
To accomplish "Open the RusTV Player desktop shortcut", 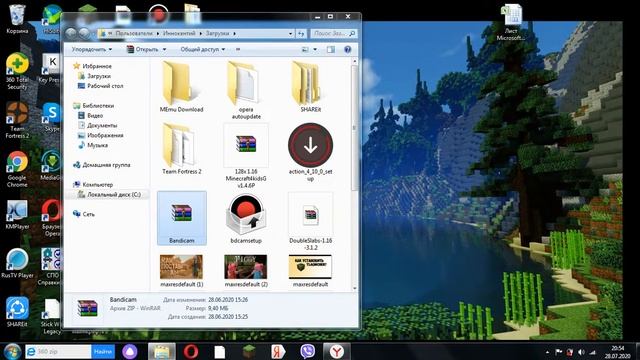I will point(17,264).
